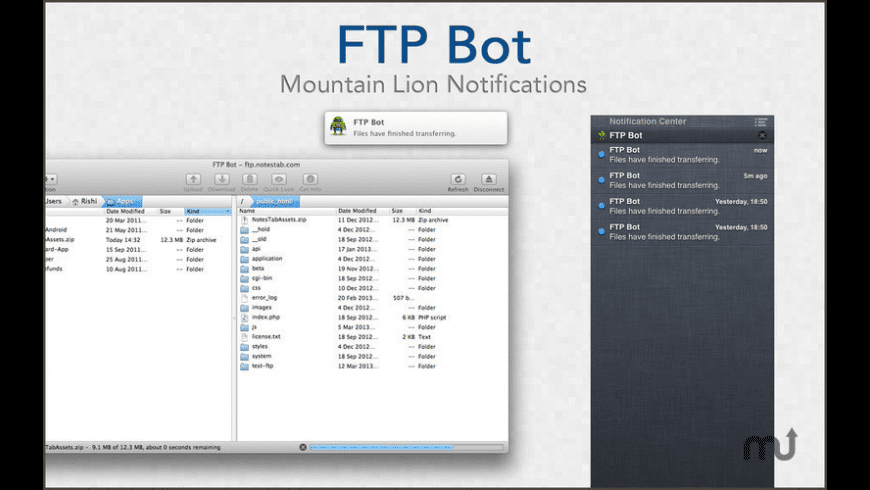Viewport: 870px width, 490px height.
Task: Select the __old folder icon
Action: coord(244,240)
